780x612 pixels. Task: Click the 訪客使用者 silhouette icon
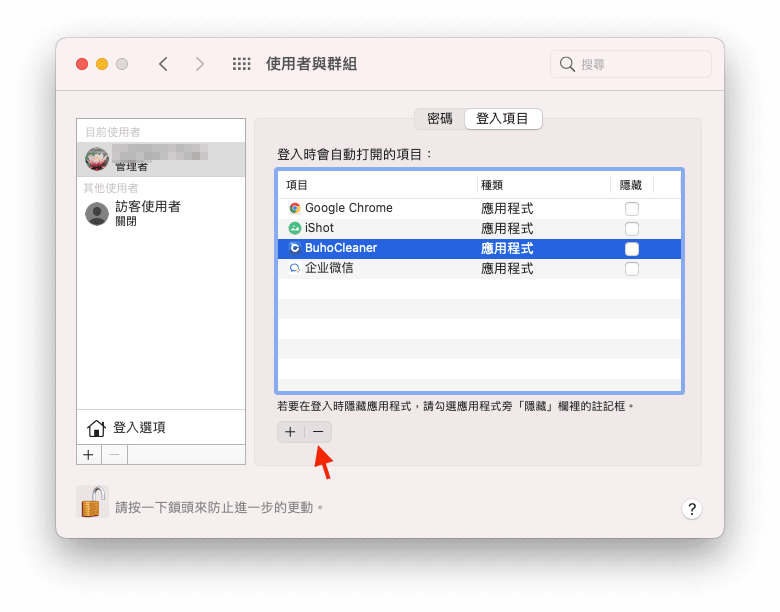tap(97, 214)
